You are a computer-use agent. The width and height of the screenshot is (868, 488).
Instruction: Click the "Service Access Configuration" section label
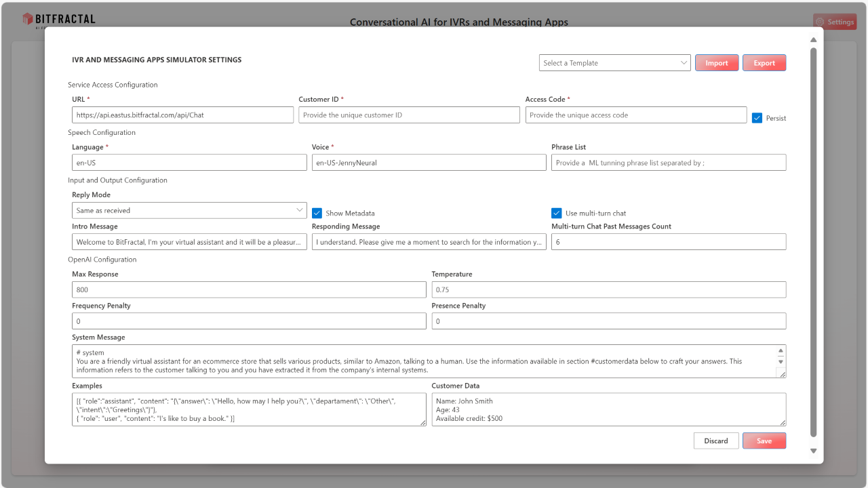point(113,85)
